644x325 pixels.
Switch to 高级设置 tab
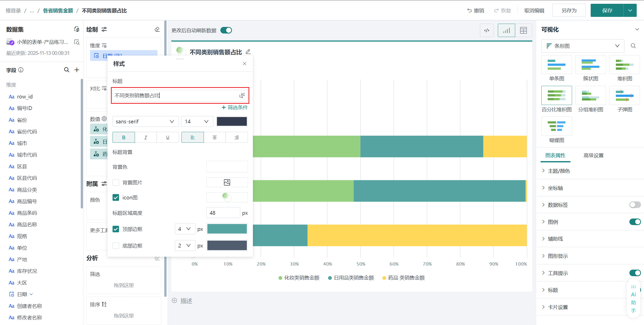[x=593, y=155]
